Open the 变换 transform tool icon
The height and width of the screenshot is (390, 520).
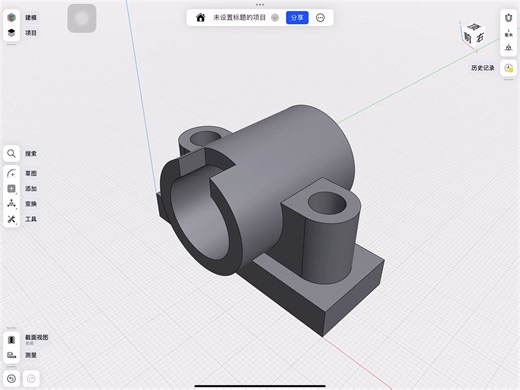coord(11,204)
